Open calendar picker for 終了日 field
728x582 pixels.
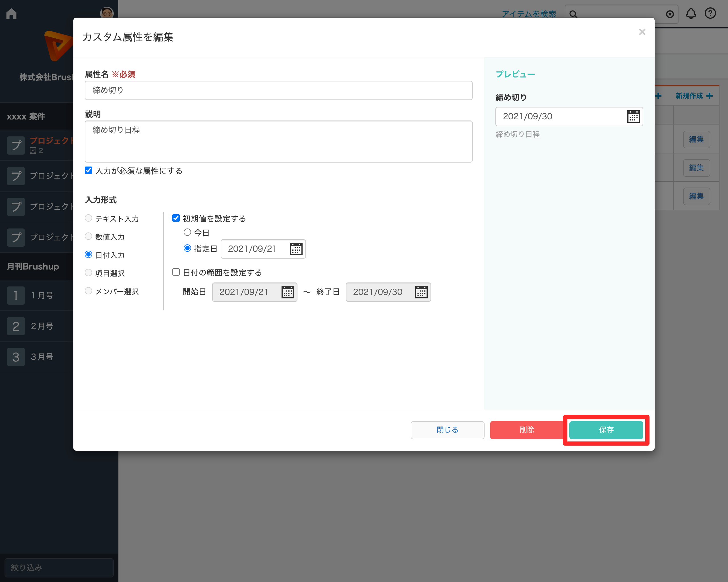coord(421,292)
